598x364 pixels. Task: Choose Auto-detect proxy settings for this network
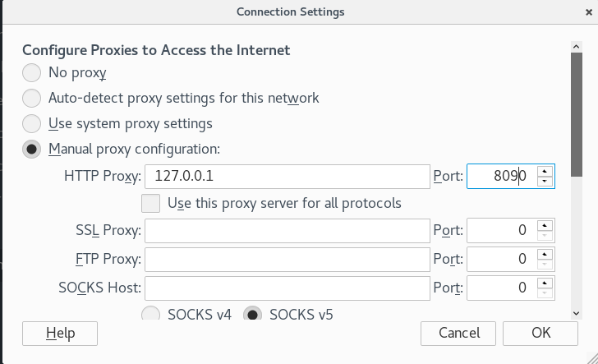point(32,98)
